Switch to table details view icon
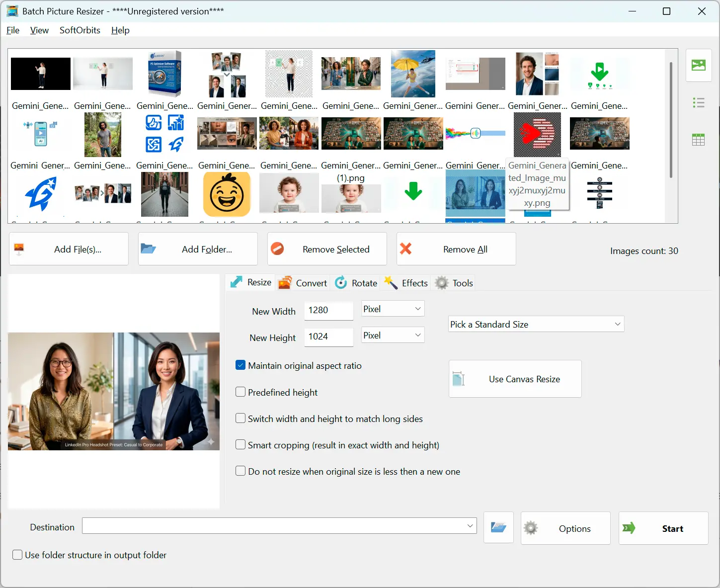 coord(698,140)
